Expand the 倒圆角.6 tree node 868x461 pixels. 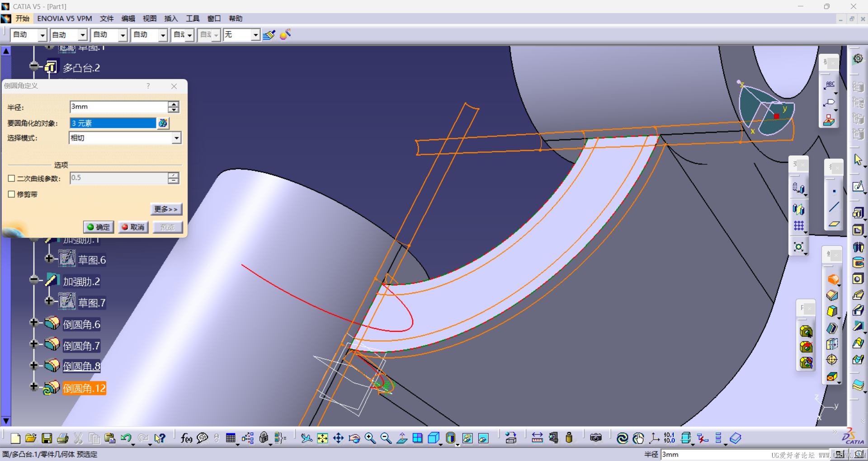(x=33, y=322)
